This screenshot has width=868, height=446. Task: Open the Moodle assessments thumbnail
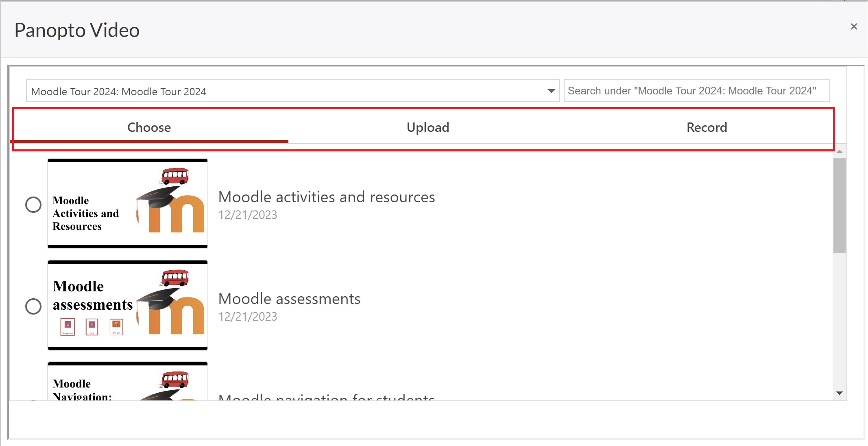tap(128, 305)
